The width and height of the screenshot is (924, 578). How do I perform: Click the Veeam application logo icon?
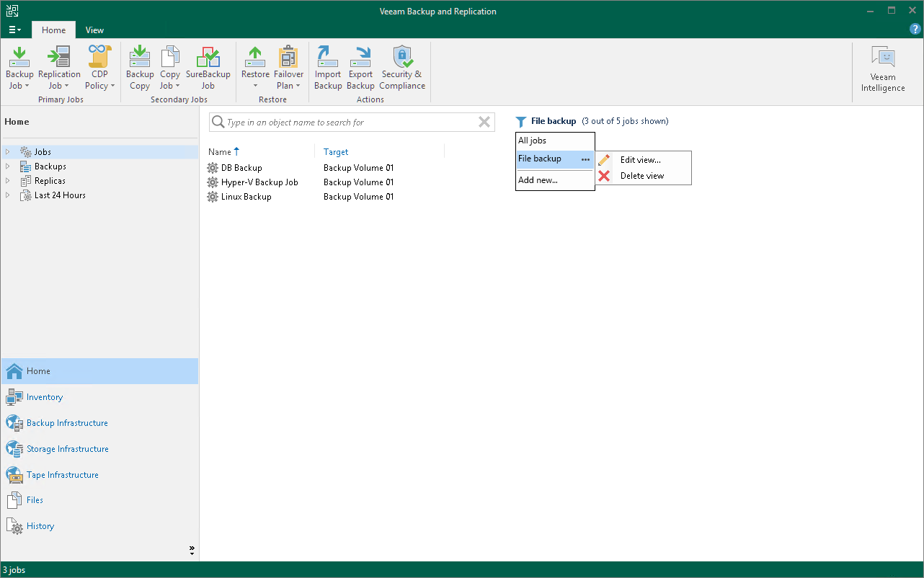click(x=12, y=12)
